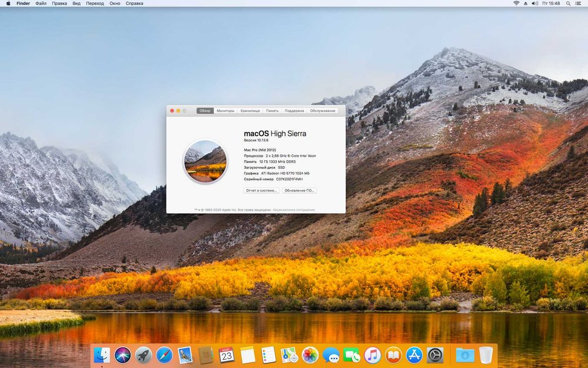This screenshot has height=368, width=588.
Task: Click the Отчет о системе button
Action: pyautogui.click(x=262, y=190)
